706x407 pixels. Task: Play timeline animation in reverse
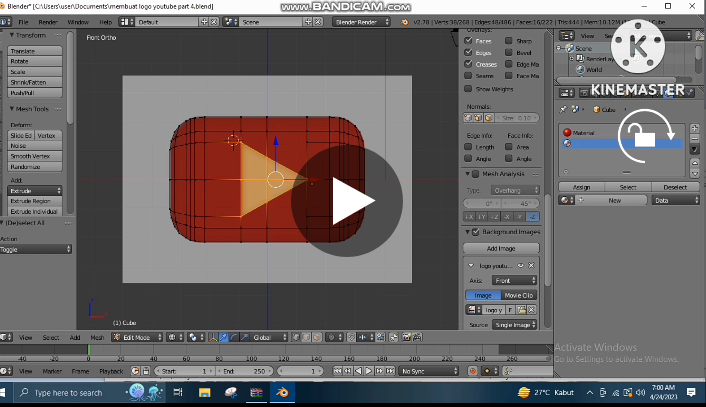pos(358,371)
